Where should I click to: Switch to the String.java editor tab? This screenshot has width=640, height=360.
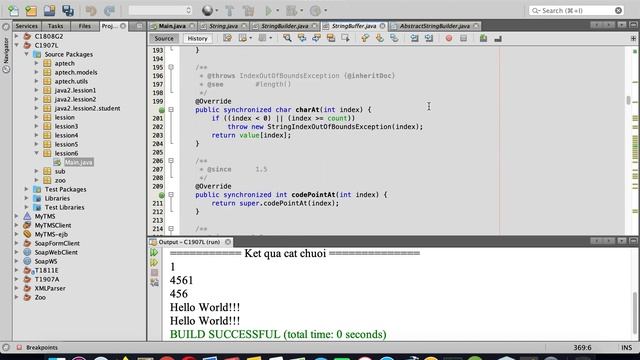pos(224,26)
